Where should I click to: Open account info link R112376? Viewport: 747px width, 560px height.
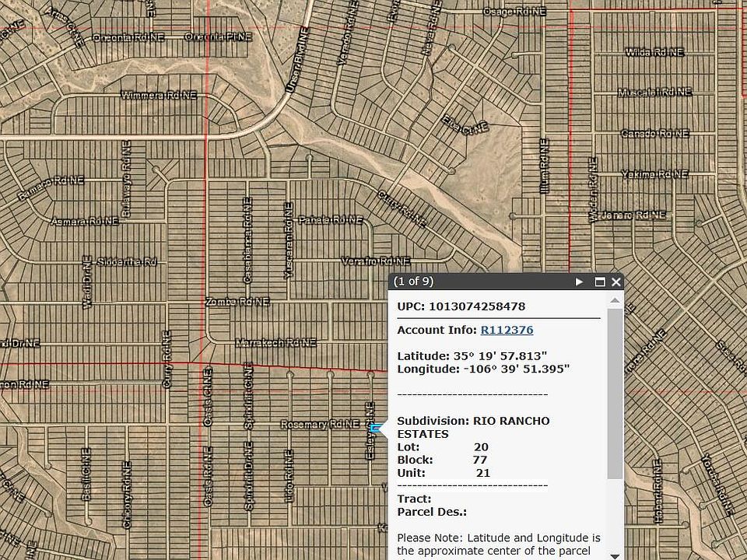pyautogui.click(x=507, y=330)
